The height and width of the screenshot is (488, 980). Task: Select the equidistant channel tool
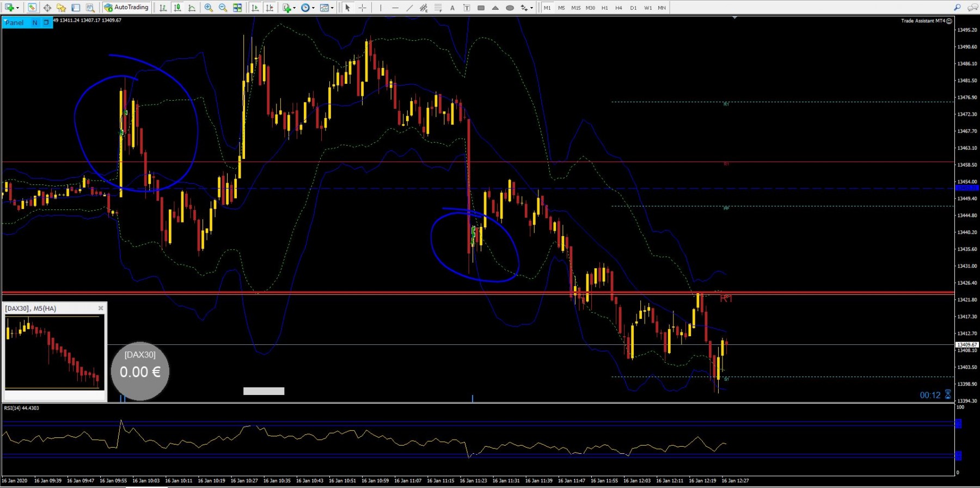click(x=424, y=8)
